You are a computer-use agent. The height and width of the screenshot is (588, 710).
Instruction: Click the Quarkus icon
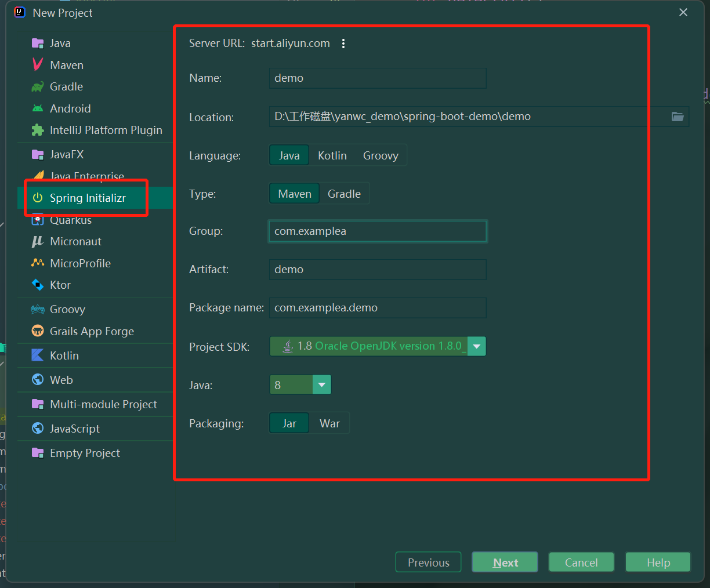(x=38, y=220)
